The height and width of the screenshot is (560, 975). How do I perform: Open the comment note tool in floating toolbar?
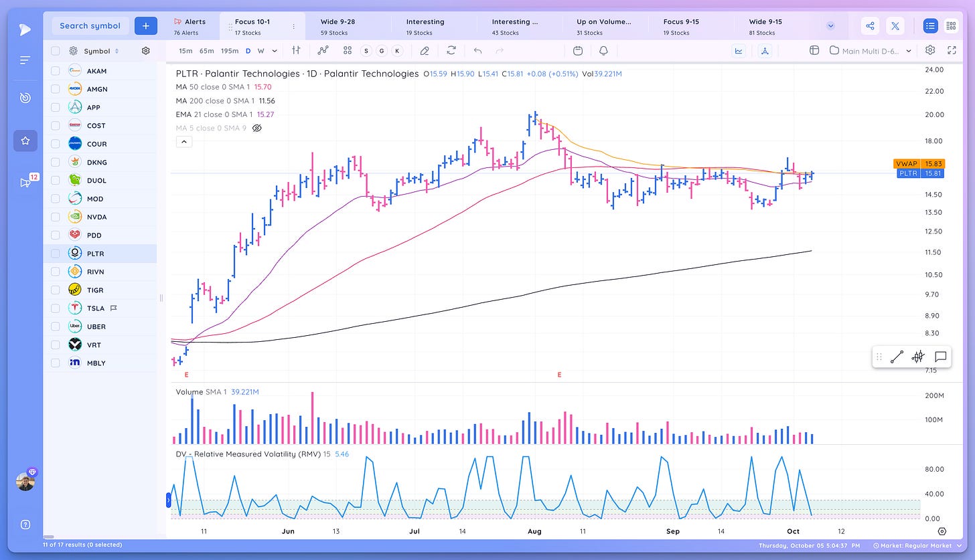940,357
